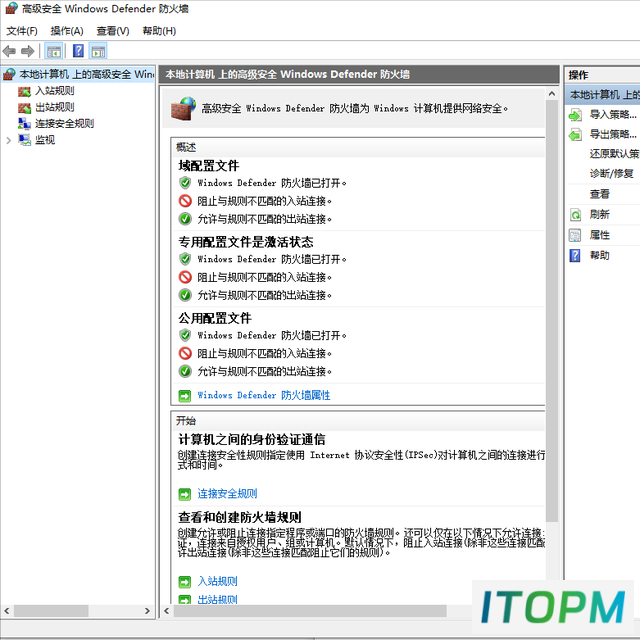Screen dimensions: 640x640
Task: Click the 帮助 question mark icon in actions
Action: click(575, 256)
